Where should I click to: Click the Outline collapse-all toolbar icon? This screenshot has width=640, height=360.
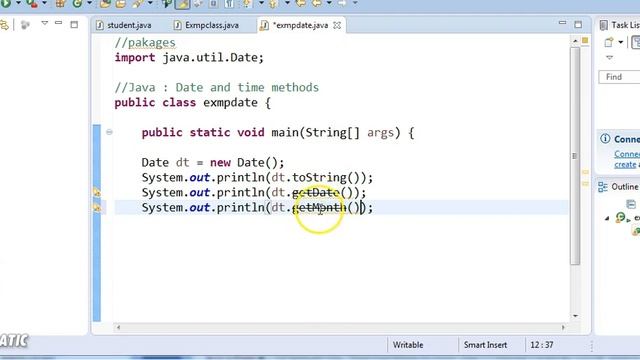631,203
